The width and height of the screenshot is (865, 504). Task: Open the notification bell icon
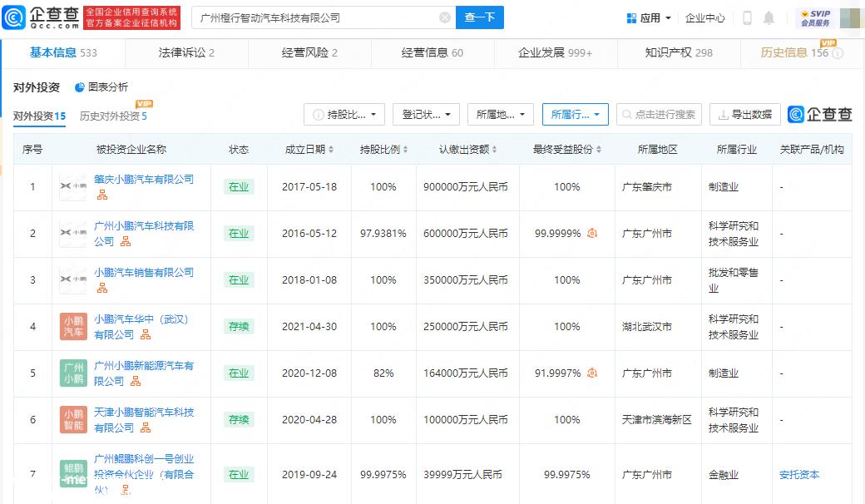coord(769,17)
